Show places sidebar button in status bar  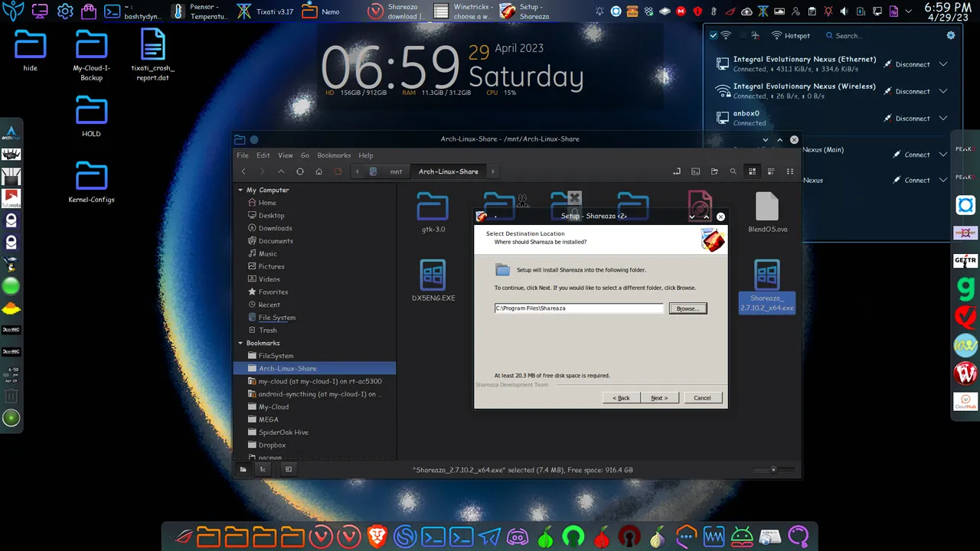(x=243, y=469)
